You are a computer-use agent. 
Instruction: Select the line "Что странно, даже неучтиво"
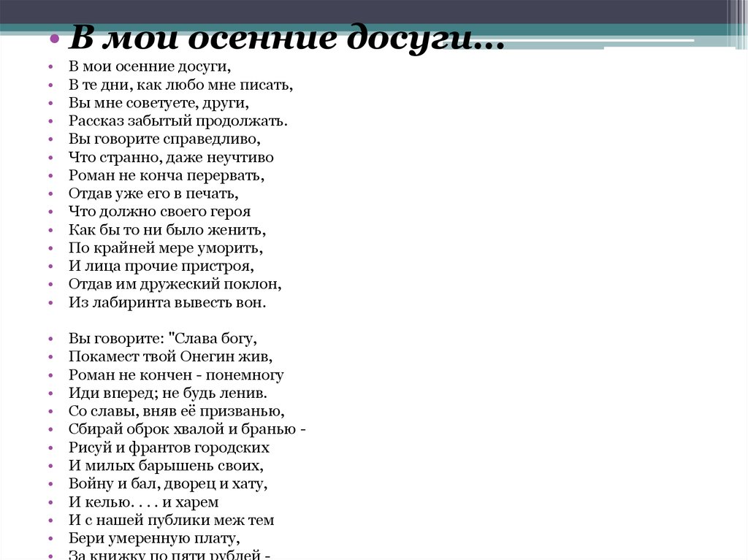[x=171, y=157]
